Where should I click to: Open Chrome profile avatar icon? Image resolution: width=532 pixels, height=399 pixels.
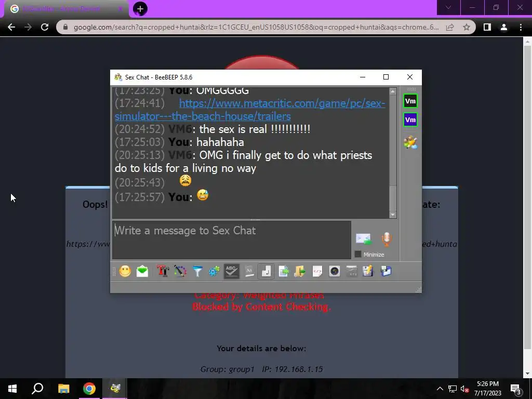(504, 27)
